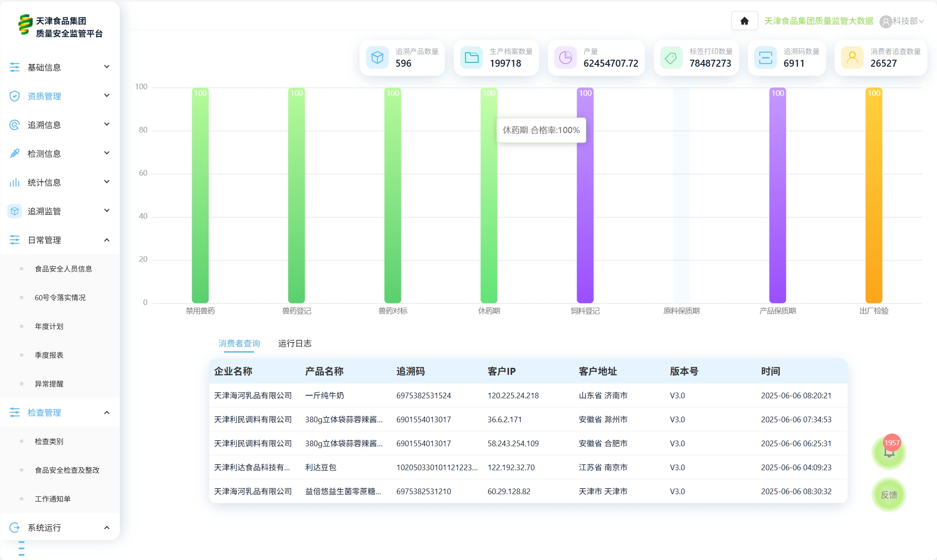
Task: Open 工作通知单 submenu item
Action: click(53, 499)
